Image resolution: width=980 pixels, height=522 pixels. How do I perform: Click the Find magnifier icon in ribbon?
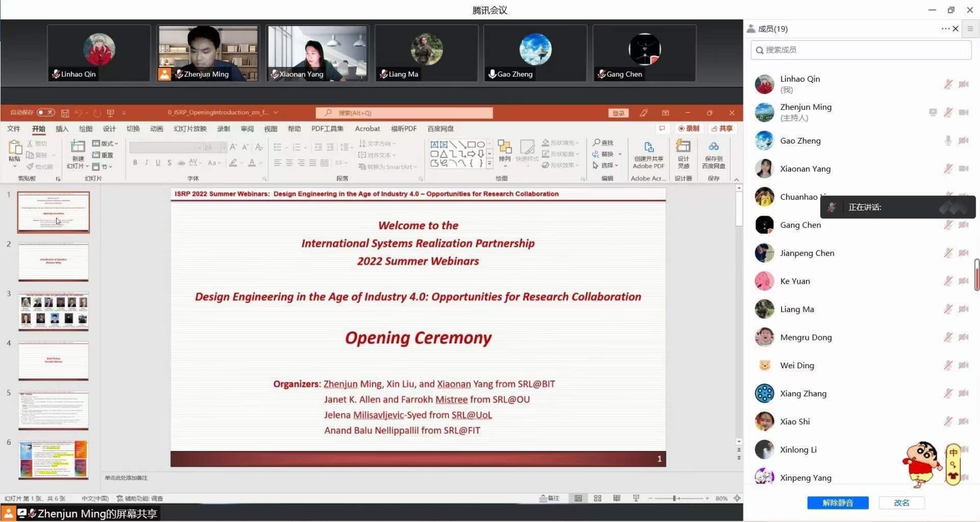click(597, 143)
